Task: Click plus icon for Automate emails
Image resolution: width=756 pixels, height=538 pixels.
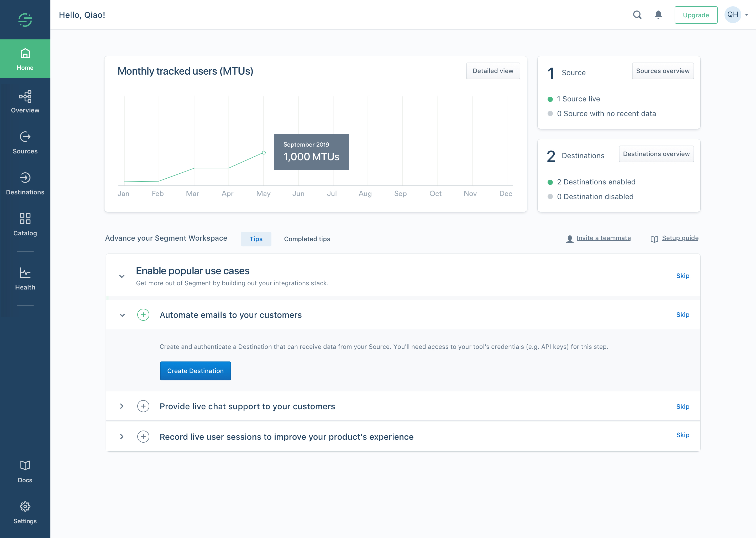Action: 143,315
